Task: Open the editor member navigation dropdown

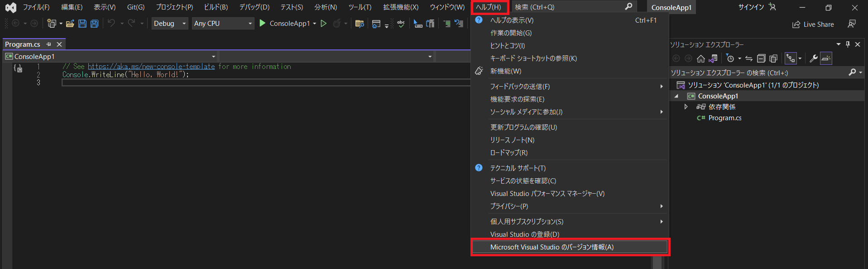Action: tap(326, 57)
